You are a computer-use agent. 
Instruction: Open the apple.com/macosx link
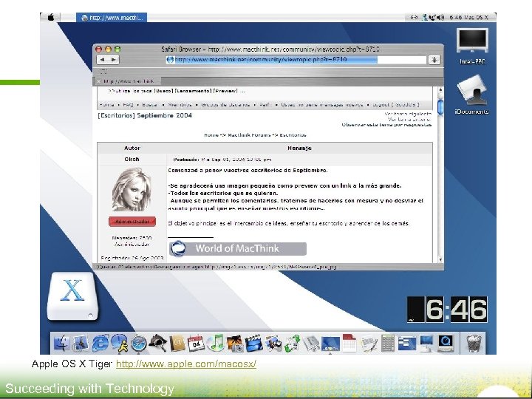click(186, 364)
